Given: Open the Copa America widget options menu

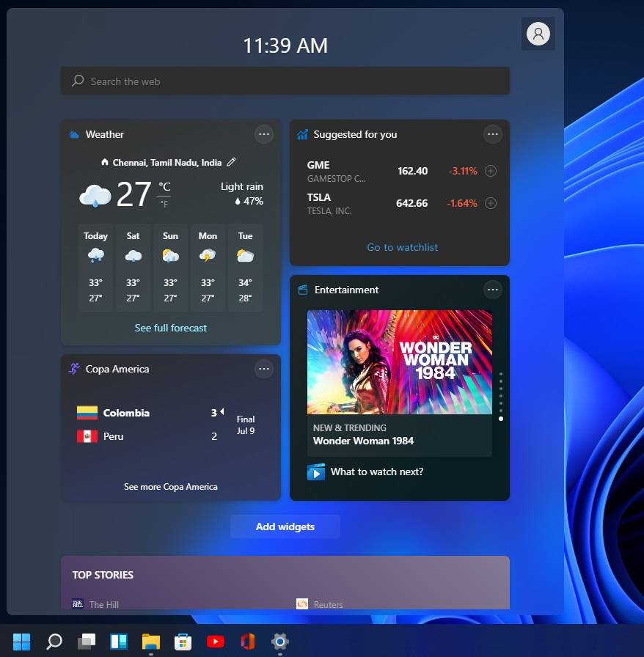Looking at the screenshot, I should pos(263,369).
